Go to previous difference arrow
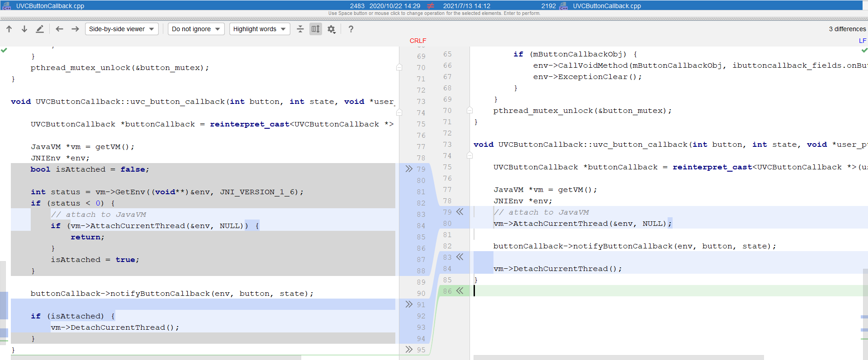The width and height of the screenshot is (868, 360). coord(9,29)
